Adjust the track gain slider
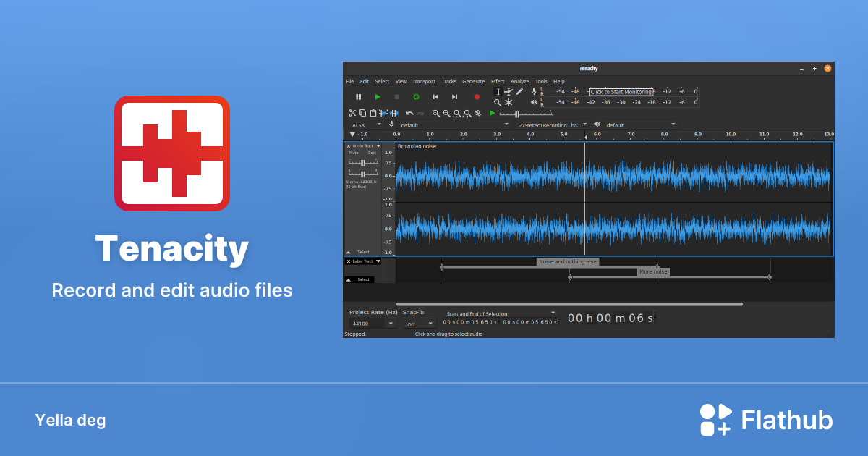This screenshot has height=456, width=868. coord(364,163)
